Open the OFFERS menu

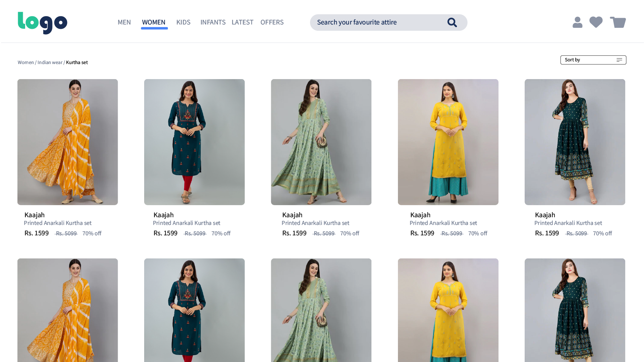[x=272, y=22]
